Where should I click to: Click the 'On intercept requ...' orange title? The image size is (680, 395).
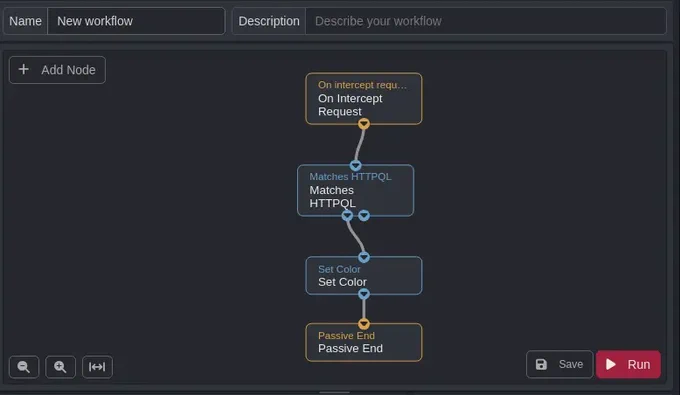(x=363, y=85)
